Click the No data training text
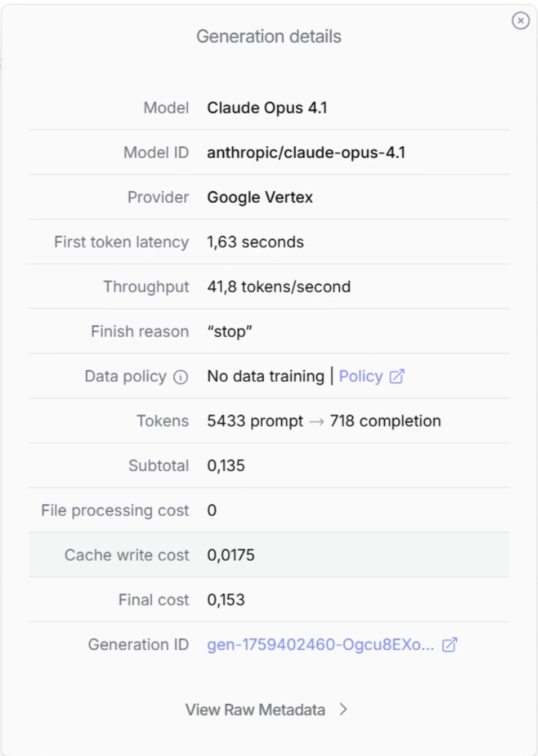The image size is (538, 756). click(265, 377)
